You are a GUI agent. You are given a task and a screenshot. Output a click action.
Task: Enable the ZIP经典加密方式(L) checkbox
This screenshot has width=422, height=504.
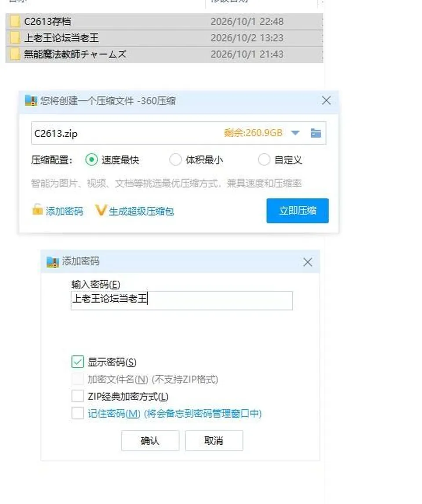(78, 396)
